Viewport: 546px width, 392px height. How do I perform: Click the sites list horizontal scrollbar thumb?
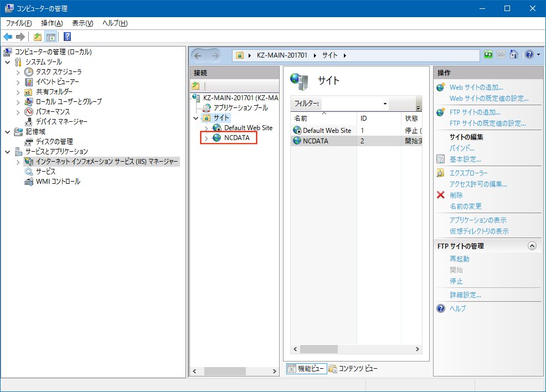click(318, 349)
